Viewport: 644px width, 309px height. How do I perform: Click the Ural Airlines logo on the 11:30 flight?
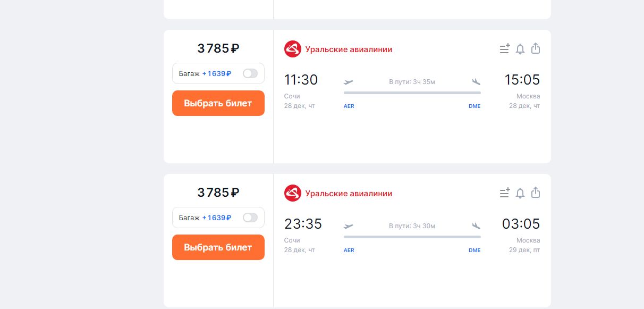tap(293, 49)
